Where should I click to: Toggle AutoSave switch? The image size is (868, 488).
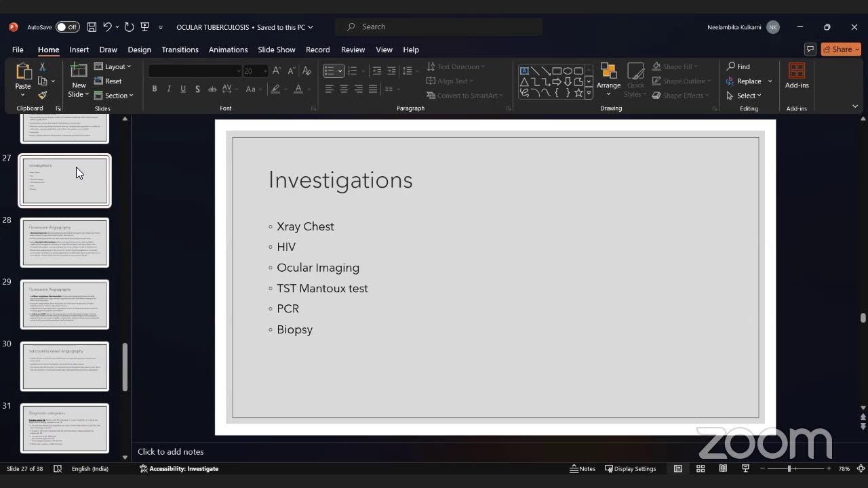click(67, 27)
